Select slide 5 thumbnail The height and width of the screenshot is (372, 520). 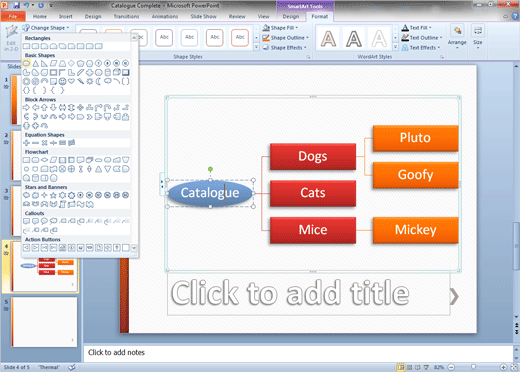point(44,322)
